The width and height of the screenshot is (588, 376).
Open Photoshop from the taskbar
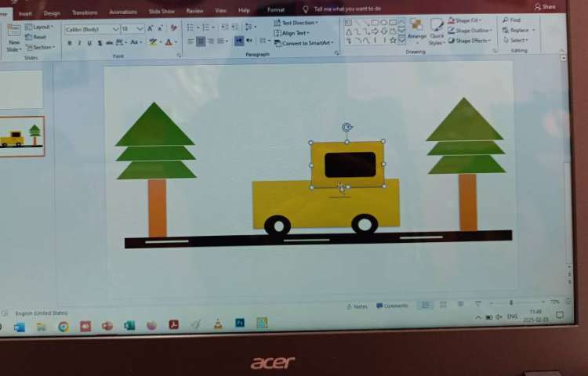(x=240, y=323)
